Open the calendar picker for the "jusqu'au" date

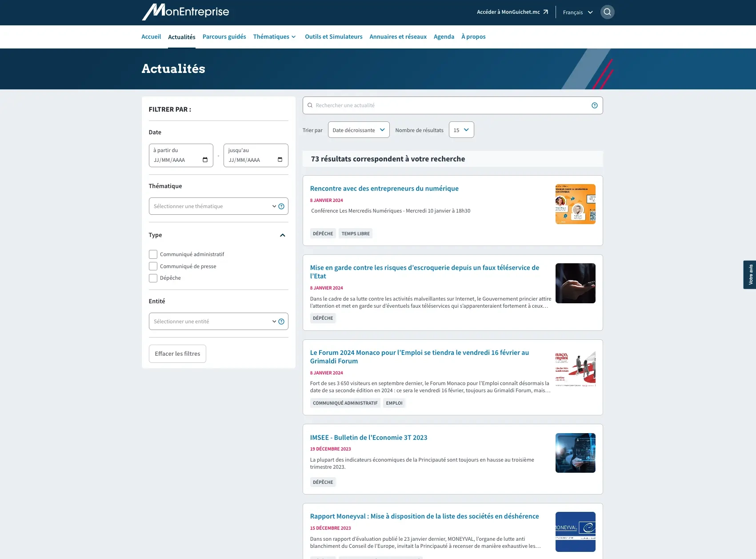280,160
